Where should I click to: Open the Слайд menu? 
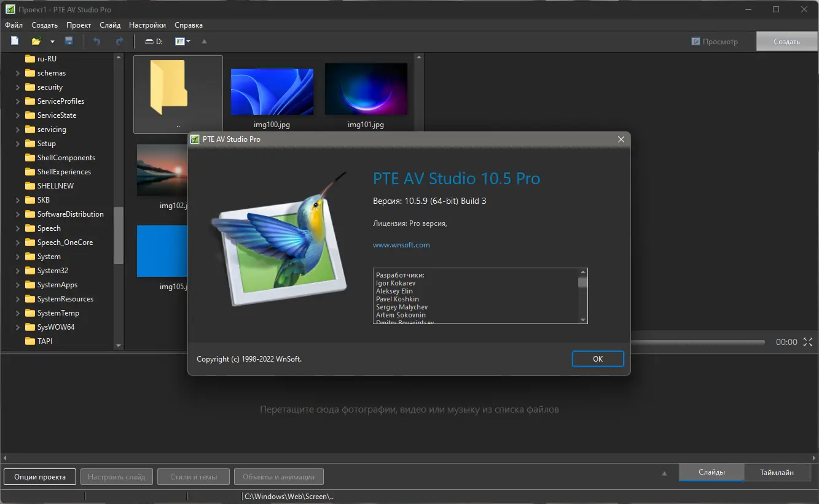click(x=110, y=25)
